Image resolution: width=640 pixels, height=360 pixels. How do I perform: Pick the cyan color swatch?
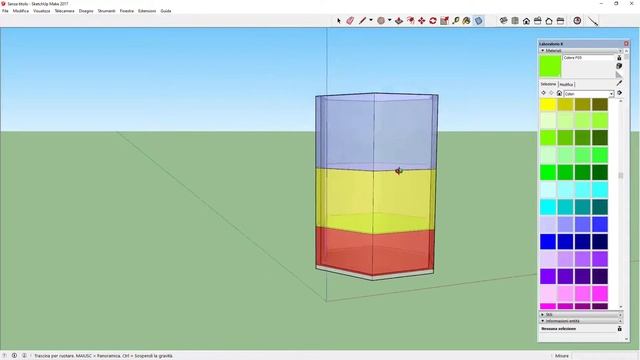pos(548,207)
